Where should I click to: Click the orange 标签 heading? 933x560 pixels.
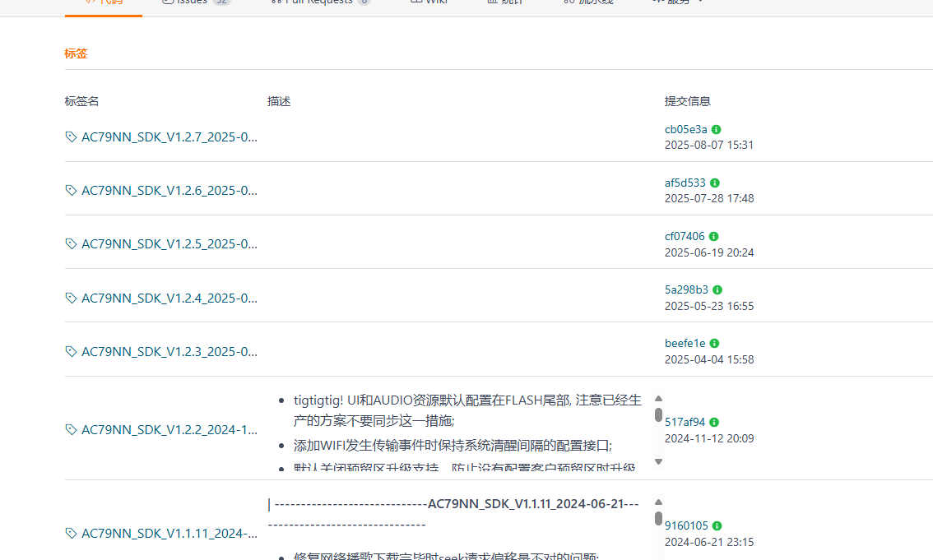click(76, 53)
